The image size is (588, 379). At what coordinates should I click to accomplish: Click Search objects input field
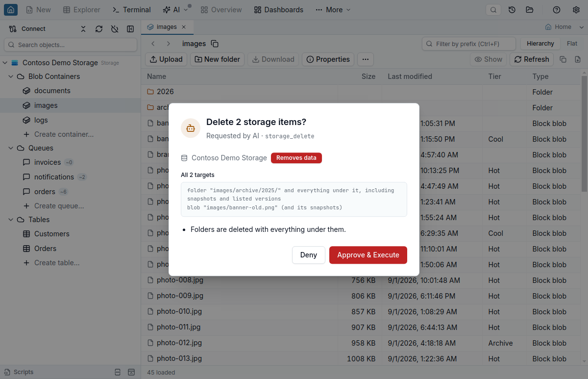pyautogui.click(x=71, y=45)
